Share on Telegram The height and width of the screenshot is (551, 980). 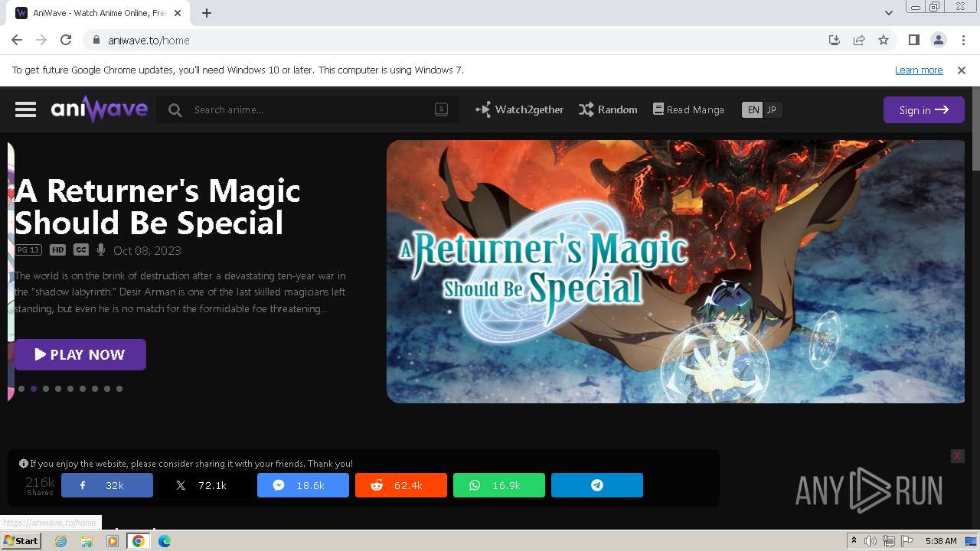click(x=597, y=485)
